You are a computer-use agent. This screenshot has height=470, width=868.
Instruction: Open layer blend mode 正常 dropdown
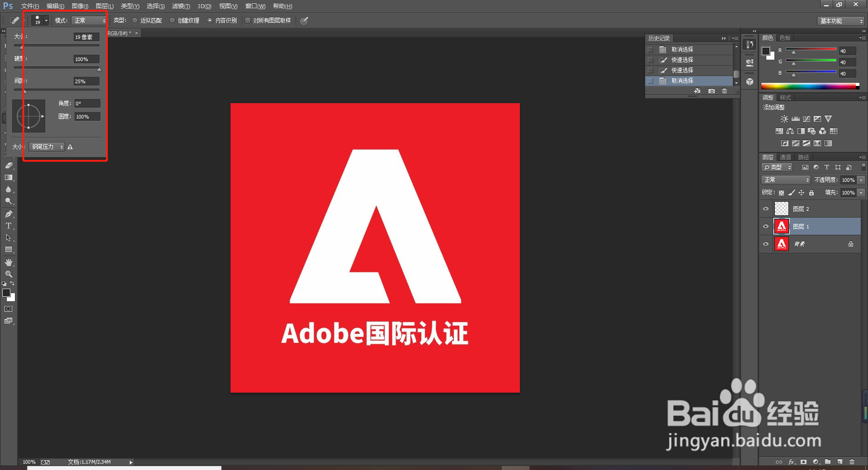click(x=786, y=180)
